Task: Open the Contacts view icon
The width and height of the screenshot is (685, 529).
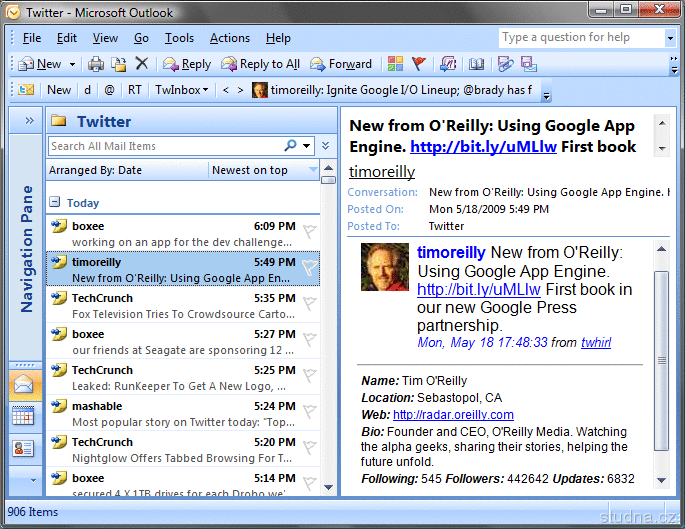Action: coord(23,448)
